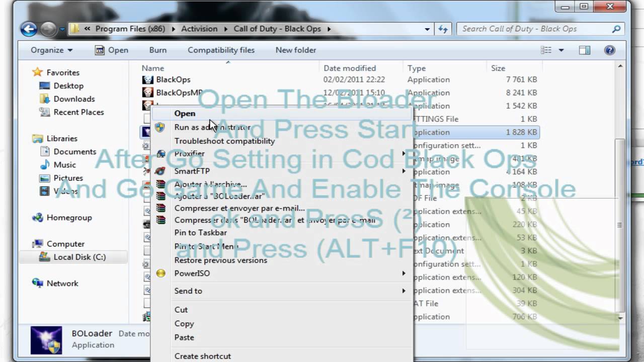Click the BlackOpsMP application icon

click(x=147, y=93)
